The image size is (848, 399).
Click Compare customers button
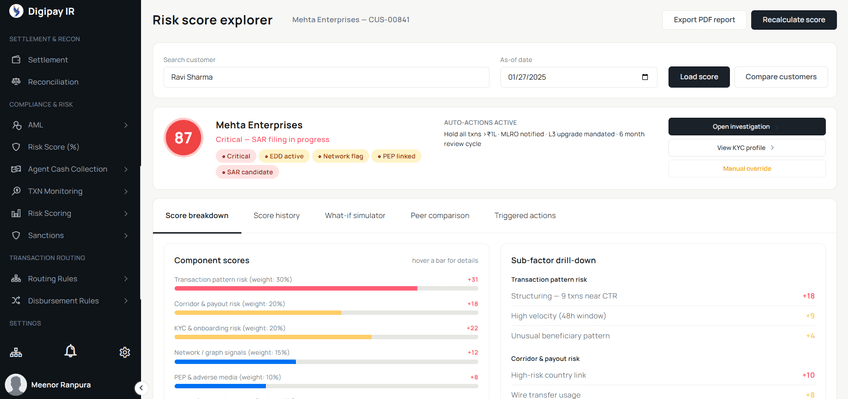coord(781,77)
